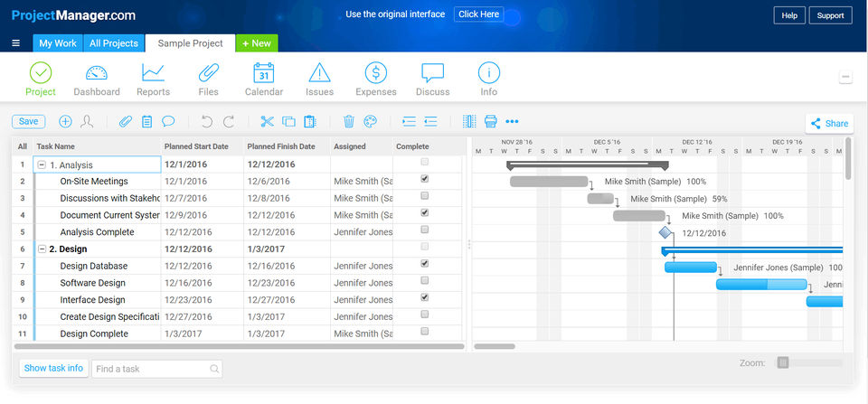The image size is (868, 404).
Task: Switch to the All Projects tab
Action: click(x=114, y=43)
